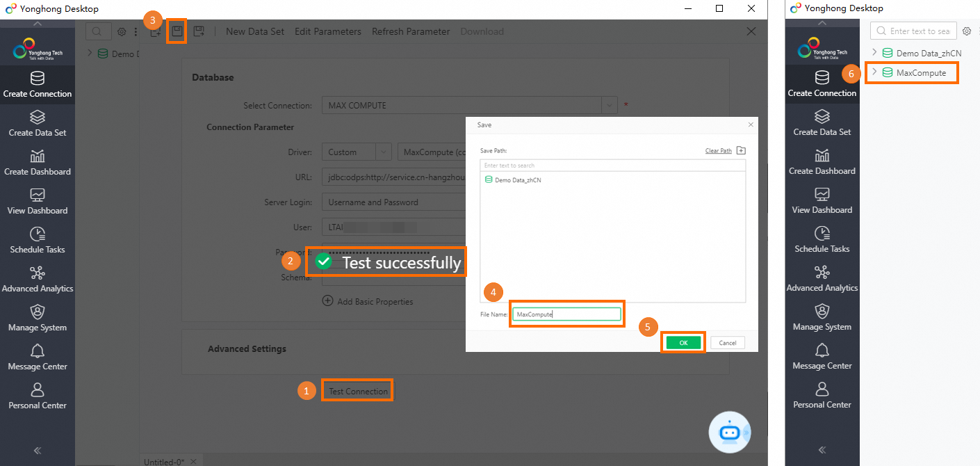Image resolution: width=980 pixels, height=466 pixels.
Task: Click the Save dialog search path field
Action: tap(612, 166)
